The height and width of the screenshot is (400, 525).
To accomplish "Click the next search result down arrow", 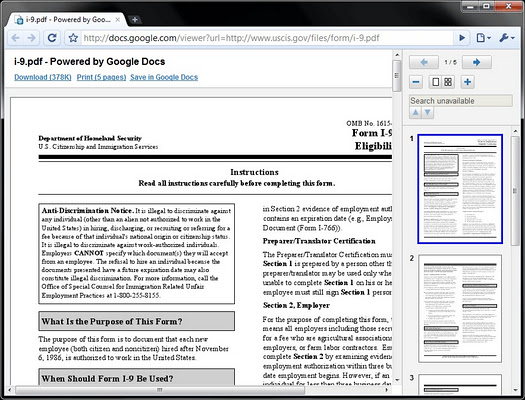I will (x=428, y=113).
